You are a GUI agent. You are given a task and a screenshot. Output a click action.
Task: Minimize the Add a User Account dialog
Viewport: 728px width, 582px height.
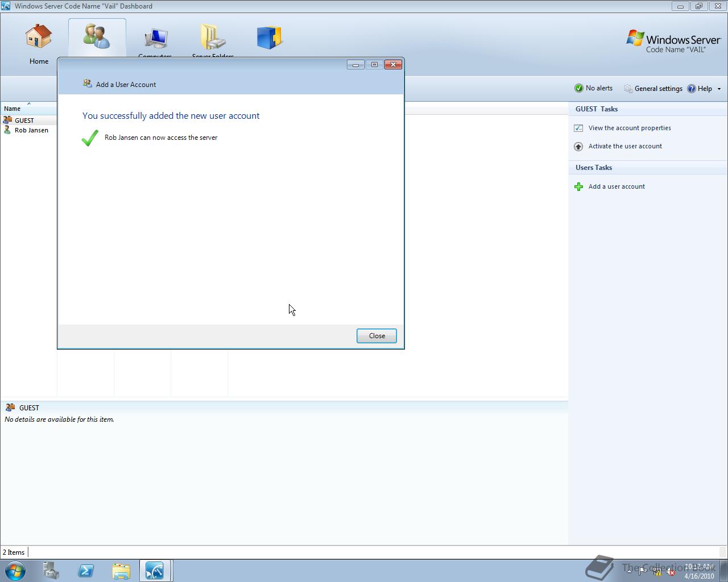point(355,65)
